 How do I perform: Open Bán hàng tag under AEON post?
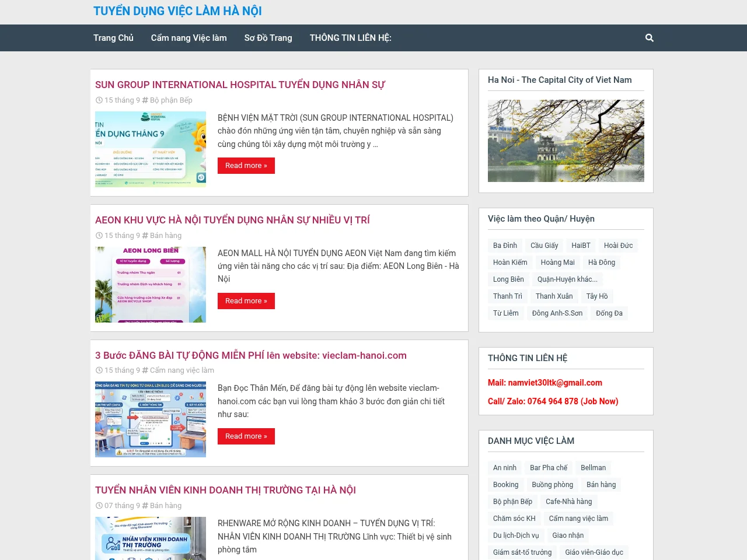coord(166,236)
